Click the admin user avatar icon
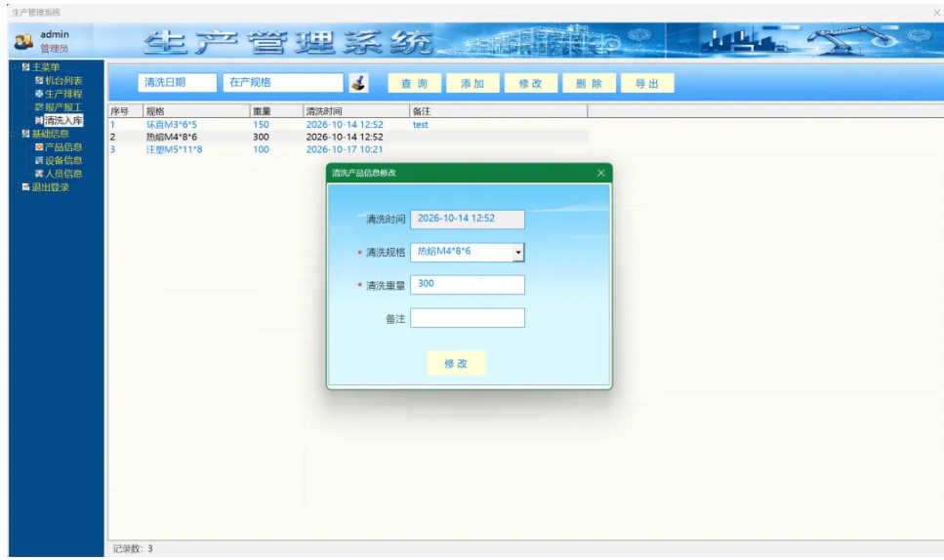 pos(23,42)
